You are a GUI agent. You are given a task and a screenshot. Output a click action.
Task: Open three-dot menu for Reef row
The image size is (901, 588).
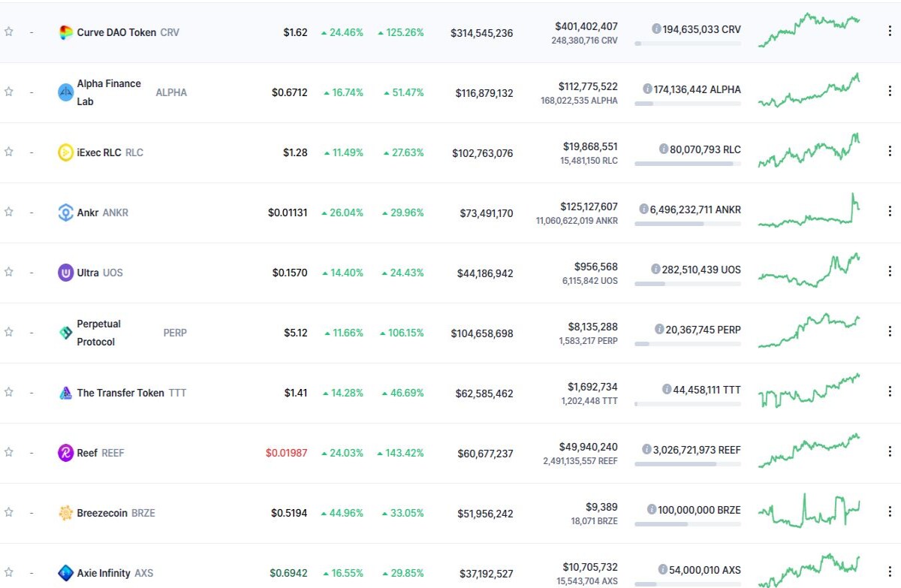point(890,452)
